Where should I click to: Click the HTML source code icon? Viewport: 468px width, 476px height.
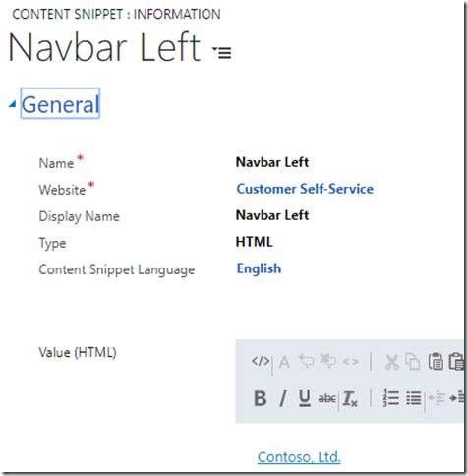point(261,362)
